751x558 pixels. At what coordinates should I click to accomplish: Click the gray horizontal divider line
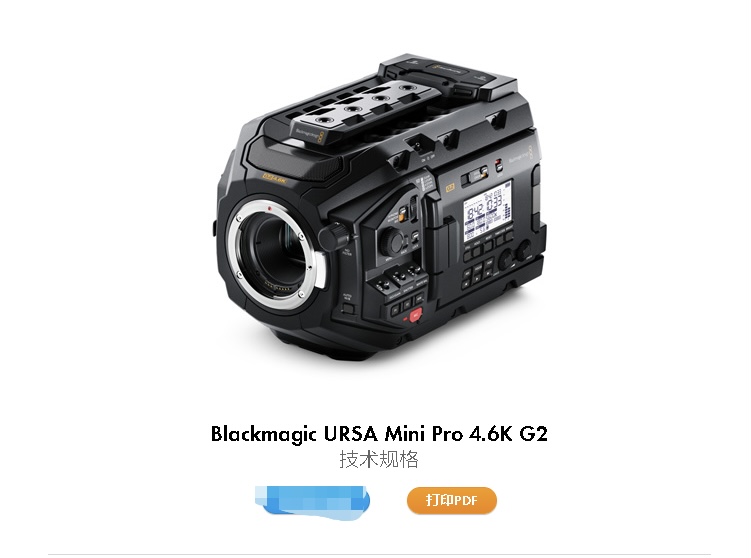coord(379,555)
